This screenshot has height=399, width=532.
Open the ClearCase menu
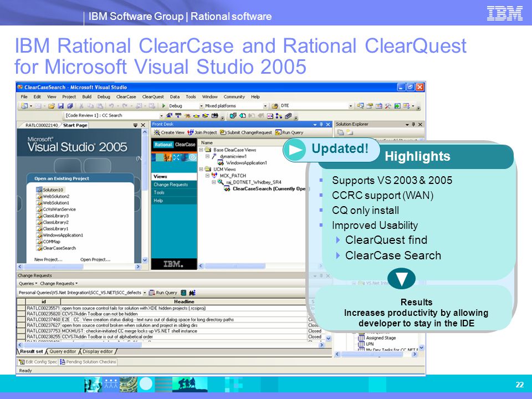[x=126, y=96]
